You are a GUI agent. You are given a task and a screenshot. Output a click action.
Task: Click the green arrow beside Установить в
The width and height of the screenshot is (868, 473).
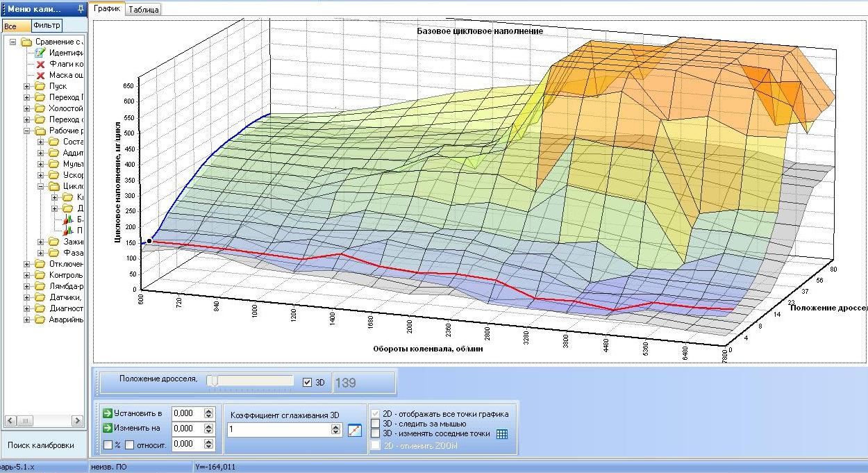[107, 413]
